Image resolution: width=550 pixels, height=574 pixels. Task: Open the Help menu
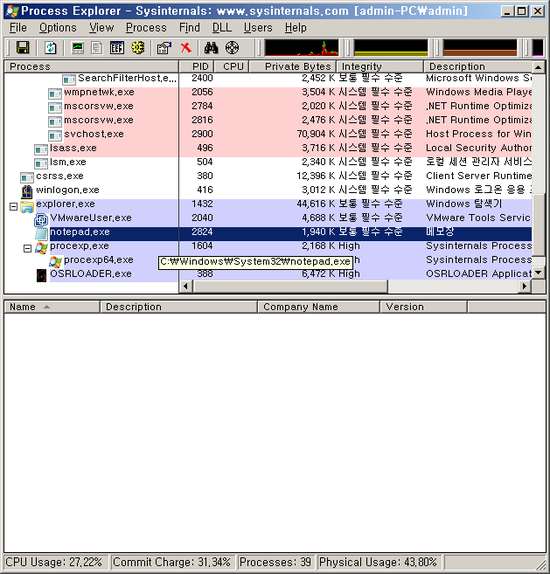[x=296, y=28]
